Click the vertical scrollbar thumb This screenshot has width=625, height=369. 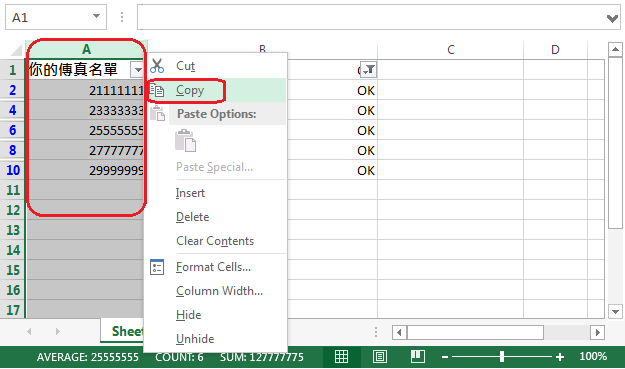615,143
